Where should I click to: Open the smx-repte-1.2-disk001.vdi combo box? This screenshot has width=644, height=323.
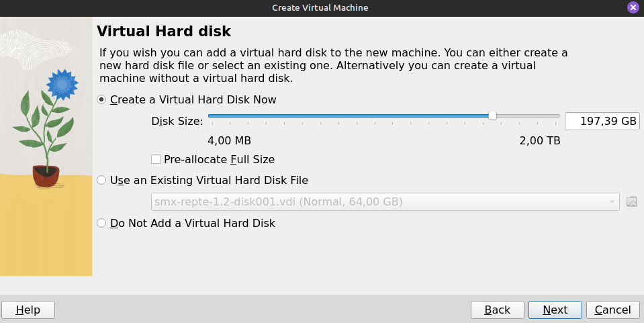pyautogui.click(x=385, y=201)
